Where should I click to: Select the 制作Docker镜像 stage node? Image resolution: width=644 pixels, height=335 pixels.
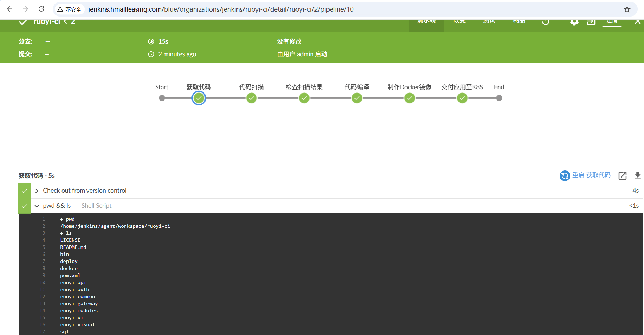pos(409,98)
